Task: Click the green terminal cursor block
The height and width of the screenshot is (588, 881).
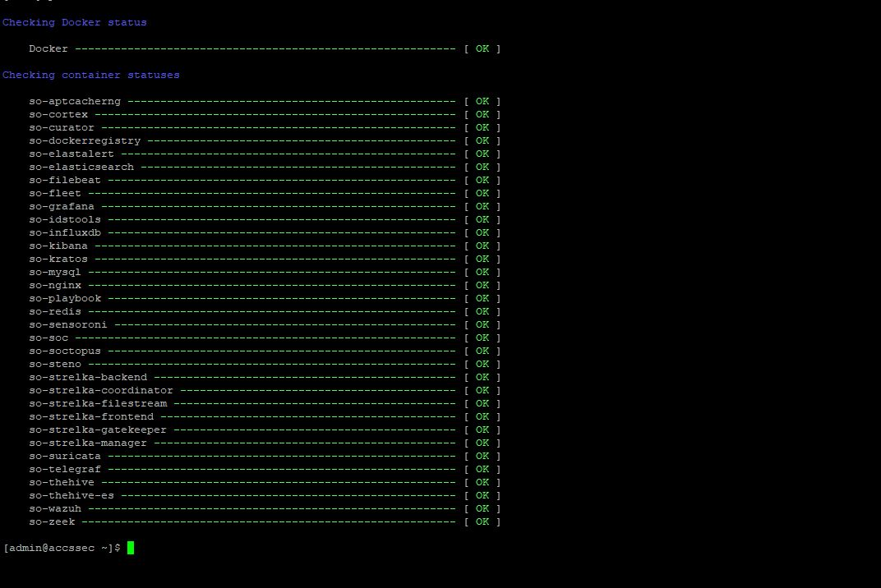Action: tap(131, 548)
